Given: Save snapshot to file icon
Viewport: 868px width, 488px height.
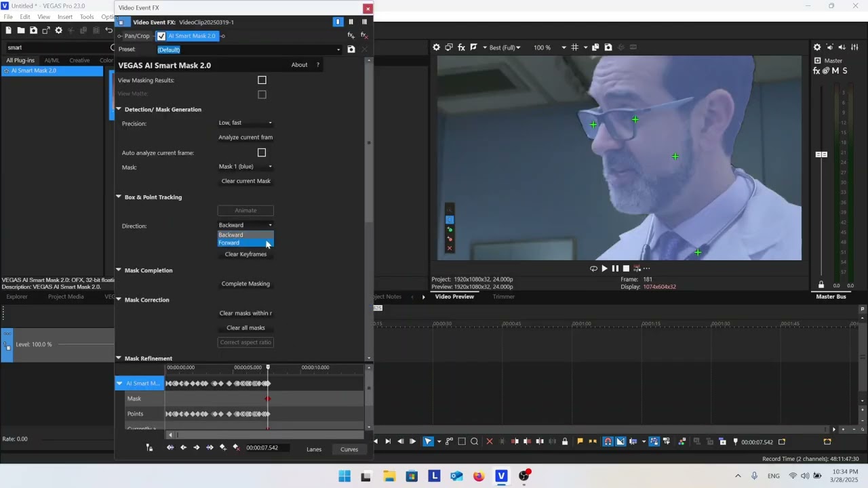Looking at the screenshot, I should tap(608, 47).
